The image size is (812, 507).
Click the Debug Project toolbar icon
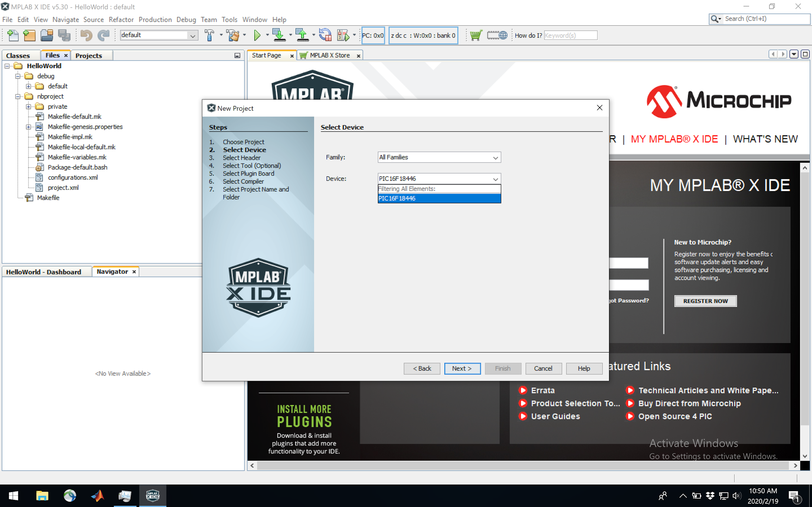point(343,35)
